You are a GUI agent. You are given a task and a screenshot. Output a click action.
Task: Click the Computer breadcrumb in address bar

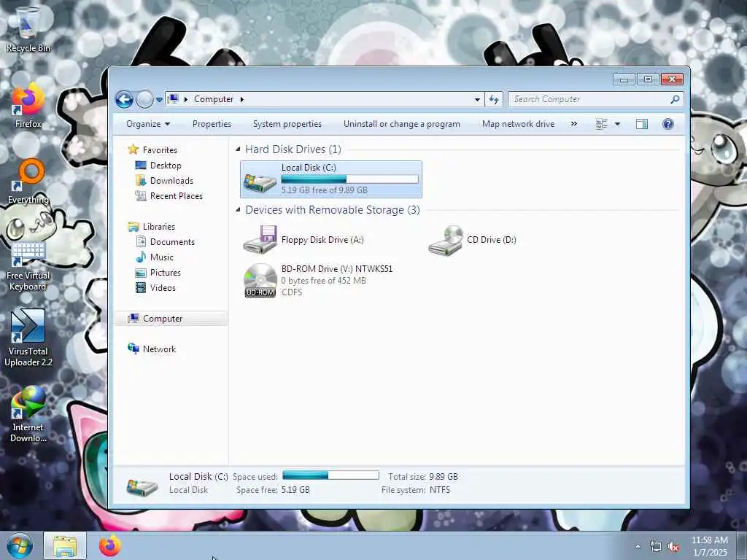(214, 99)
